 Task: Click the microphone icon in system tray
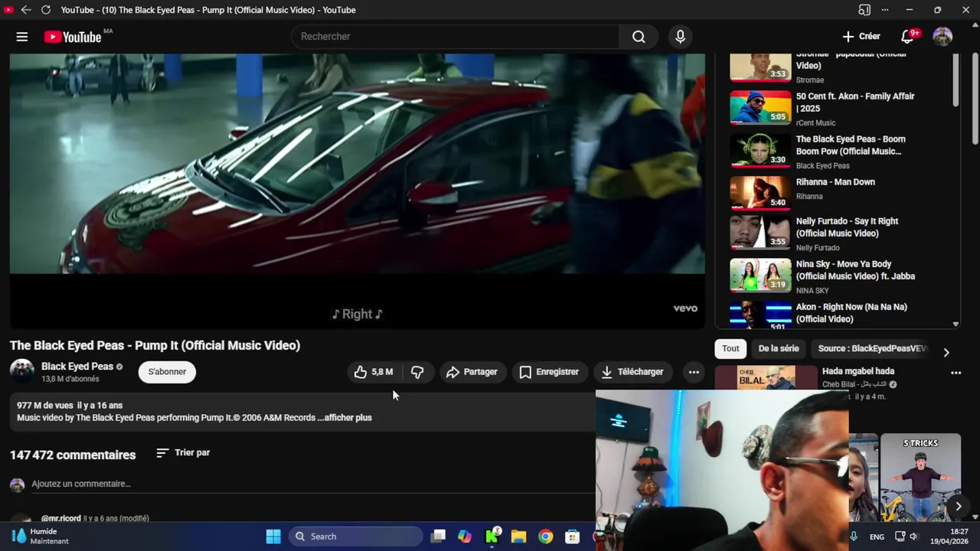(854, 536)
